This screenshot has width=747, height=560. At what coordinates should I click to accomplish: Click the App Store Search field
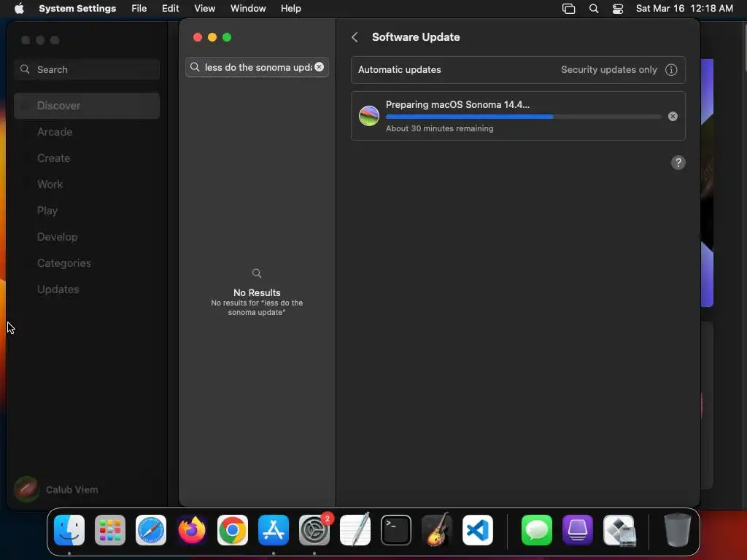(87, 69)
